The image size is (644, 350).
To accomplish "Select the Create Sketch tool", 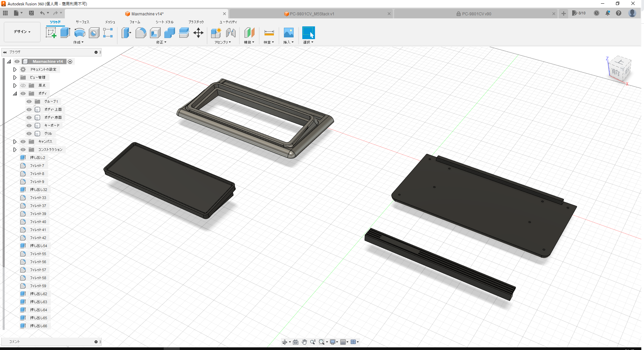I will click(x=51, y=33).
